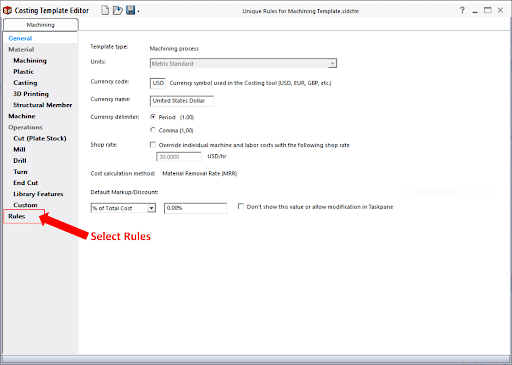Select the Comma currency delimiter
Screen dimensions: 512x365
(x=153, y=130)
